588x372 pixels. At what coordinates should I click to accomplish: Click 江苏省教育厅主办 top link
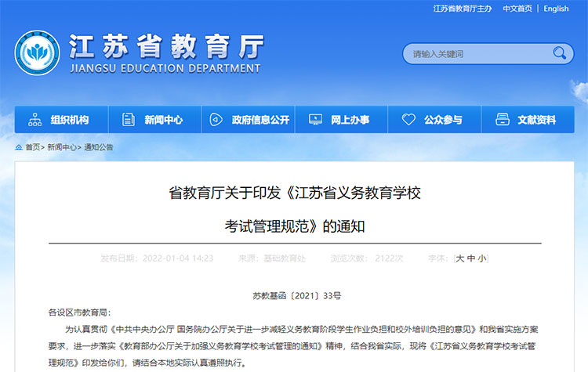(x=463, y=9)
